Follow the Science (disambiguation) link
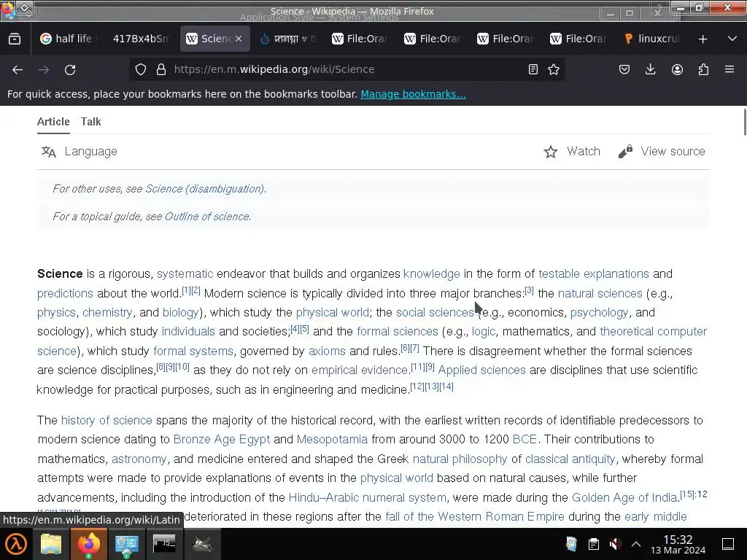747x560 pixels. click(204, 189)
